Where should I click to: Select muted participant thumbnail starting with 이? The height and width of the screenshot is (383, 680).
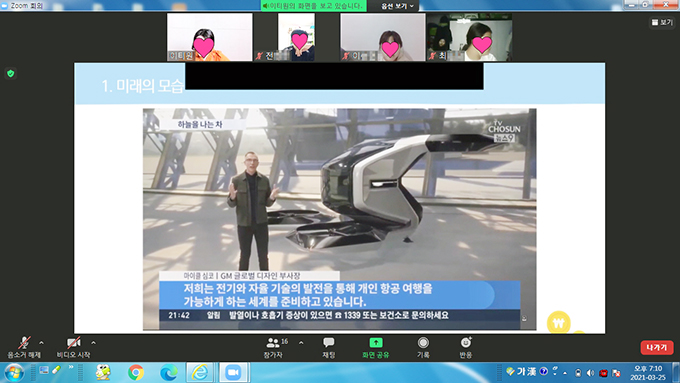[x=382, y=37]
